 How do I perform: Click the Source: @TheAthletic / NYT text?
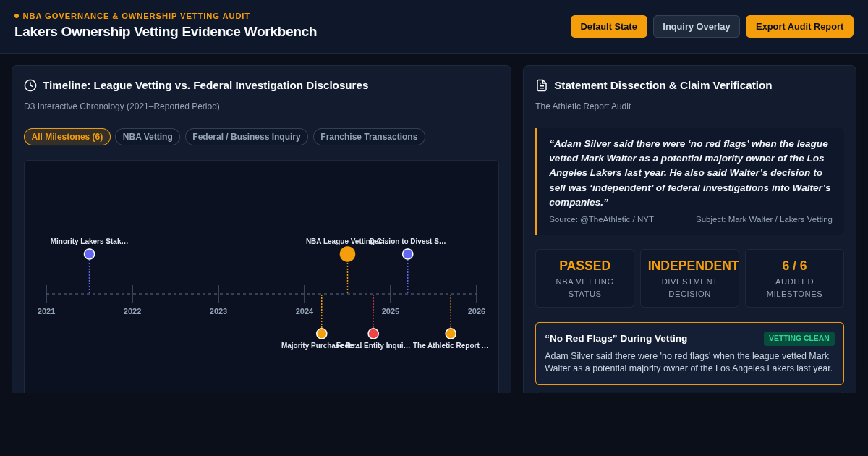601,219
